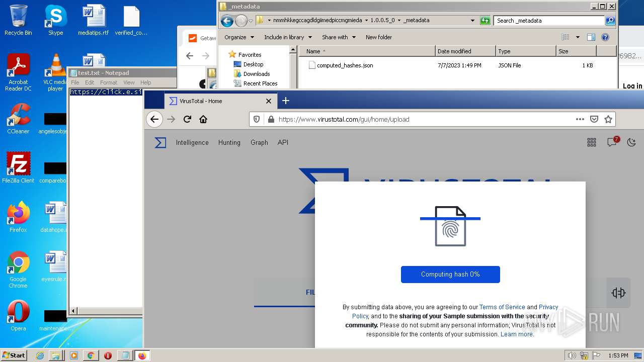Open Notepad Format menu

coord(109,82)
